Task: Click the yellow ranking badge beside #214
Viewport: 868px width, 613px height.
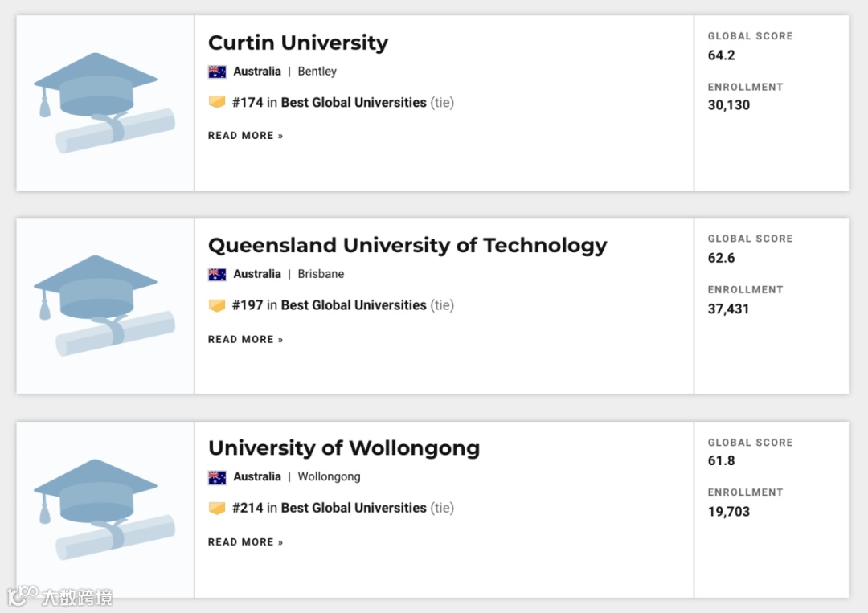Action: 217,508
